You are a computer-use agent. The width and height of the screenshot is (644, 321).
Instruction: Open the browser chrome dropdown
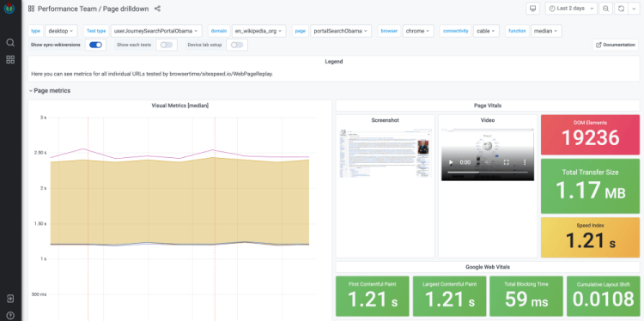pyautogui.click(x=418, y=31)
